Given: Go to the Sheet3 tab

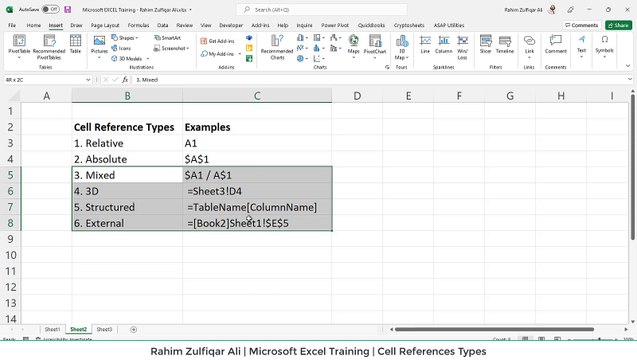Looking at the screenshot, I should tap(104, 330).
